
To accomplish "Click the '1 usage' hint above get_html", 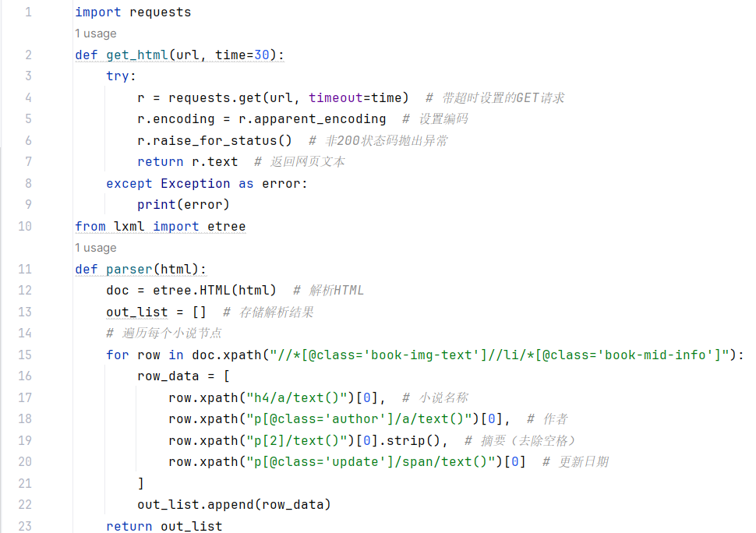I will pos(95,34).
